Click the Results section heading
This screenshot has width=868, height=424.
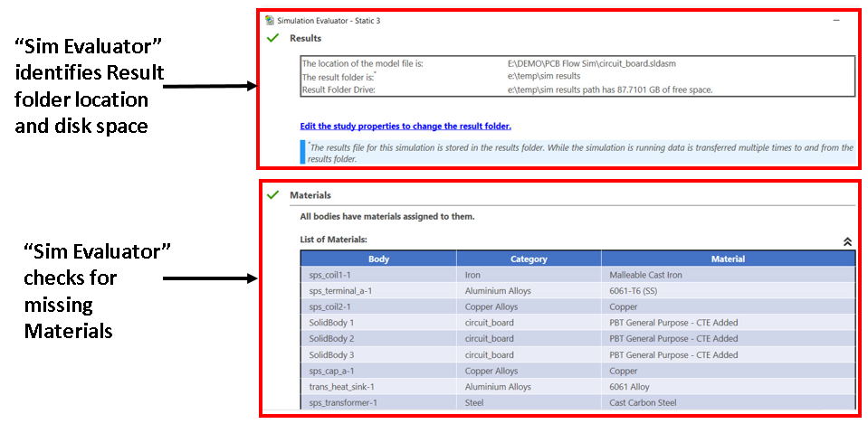coord(305,39)
